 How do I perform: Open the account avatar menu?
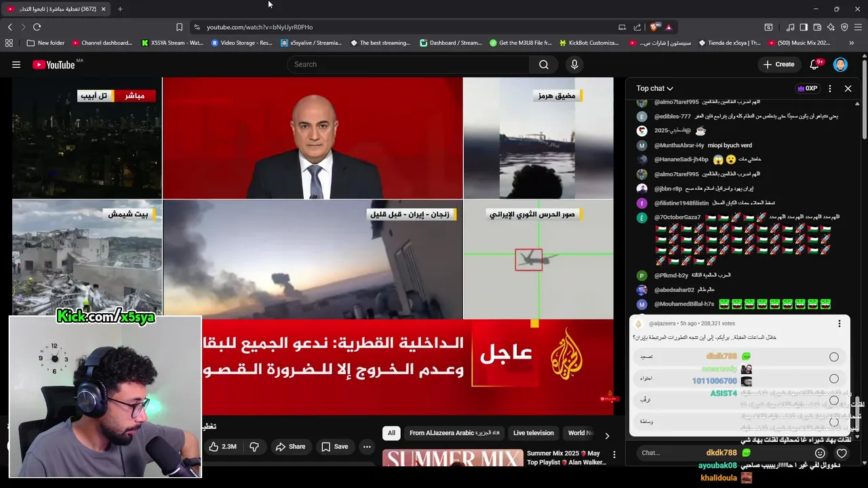point(840,64)
